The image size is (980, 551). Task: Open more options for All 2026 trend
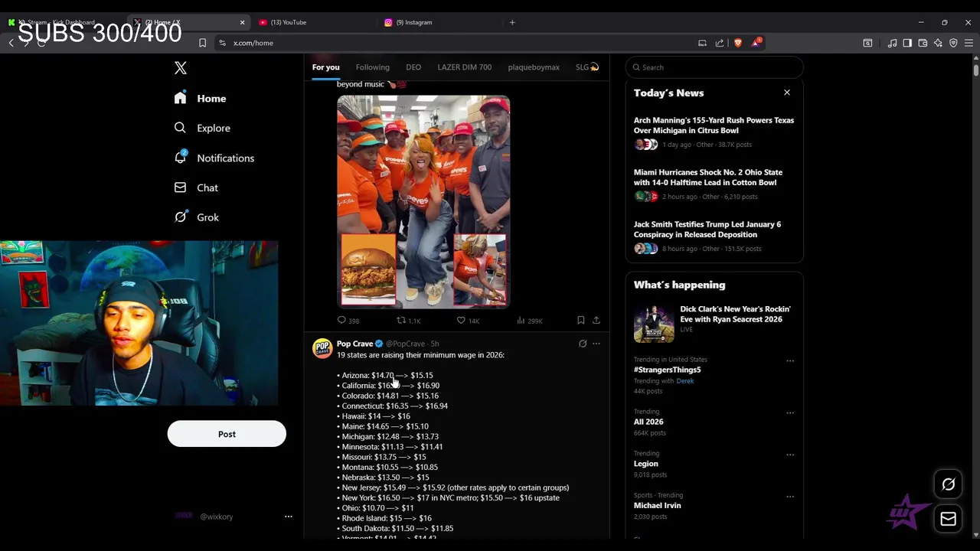coord(790,413)
